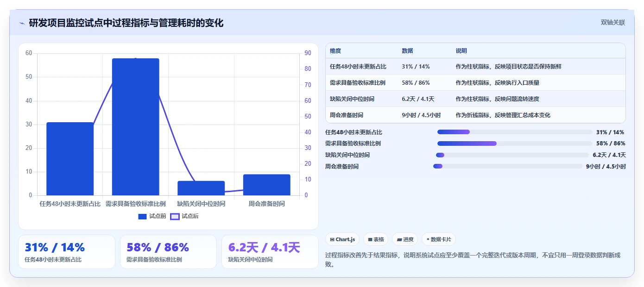Click table data cell 58% / 86%
644x287 pixels.
tap(416, 83)
